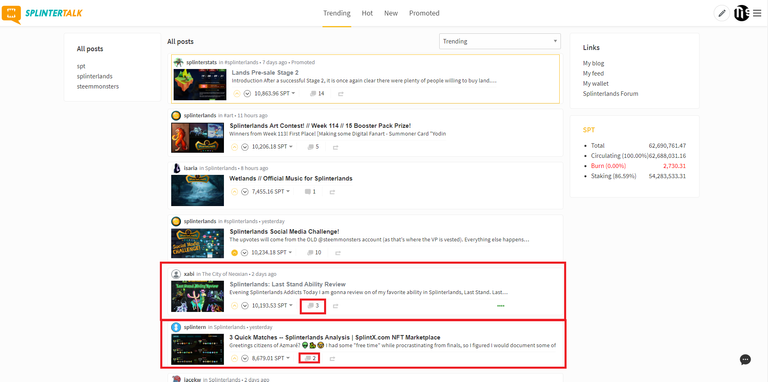Open the Wetlands post thumbnail

click(x=198, y=190)
